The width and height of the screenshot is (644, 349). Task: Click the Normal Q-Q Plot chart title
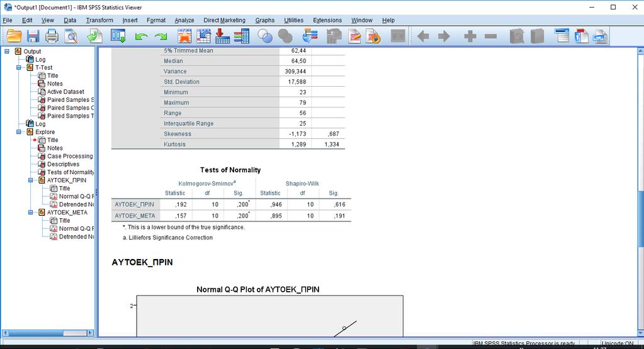pyautogui.click(x=258, y=289)
